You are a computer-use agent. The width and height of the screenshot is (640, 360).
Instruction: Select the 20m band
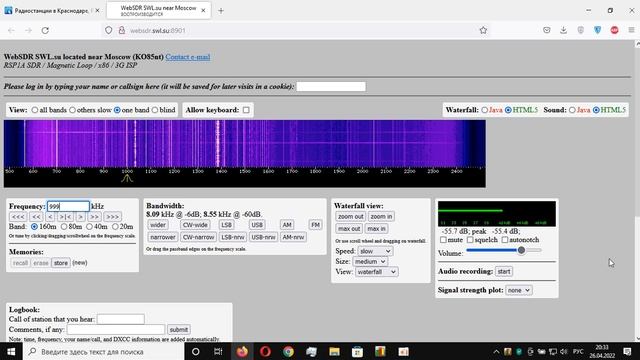(x=115, y=227)
